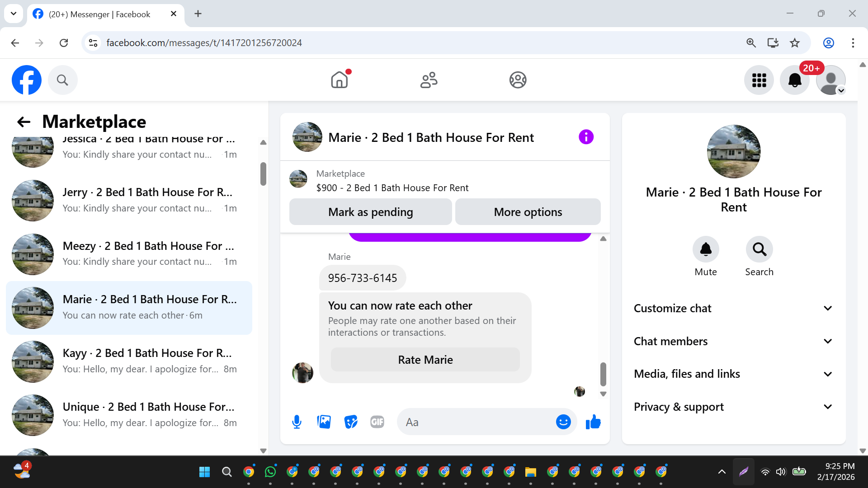Attach a photo using the image icon
868x488 pixels.
coord(324,422)
